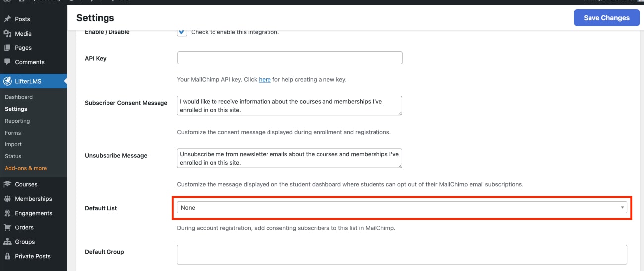Viewport: 644px width, 271px height.
Task: Click the Courses graduation-cap icon
Action: click(7, 184)
